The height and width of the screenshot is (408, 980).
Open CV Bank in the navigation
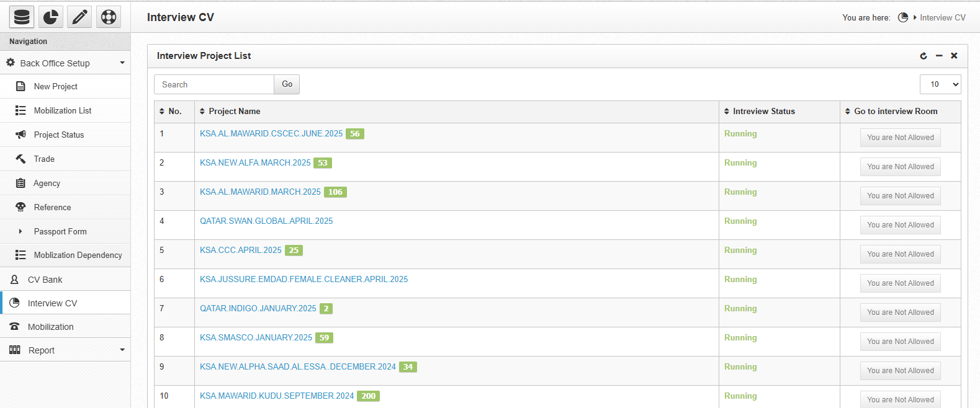(x=45, y=280)
